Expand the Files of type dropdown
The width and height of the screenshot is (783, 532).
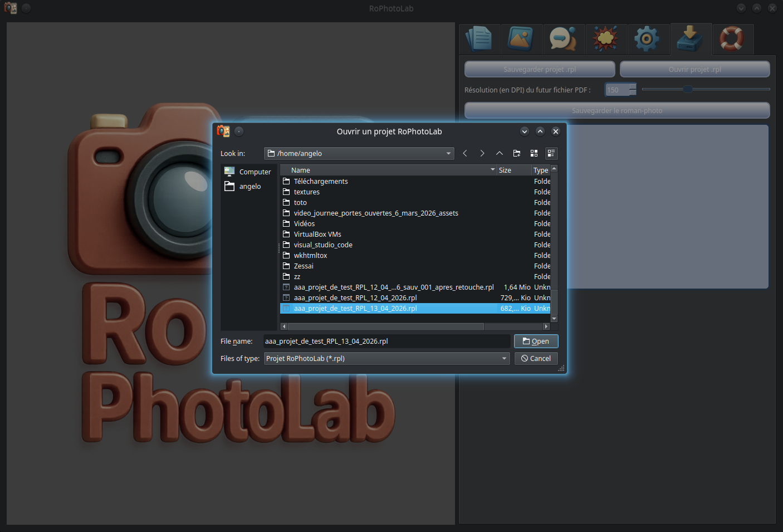pyautogui.click(x=504, y=359)
